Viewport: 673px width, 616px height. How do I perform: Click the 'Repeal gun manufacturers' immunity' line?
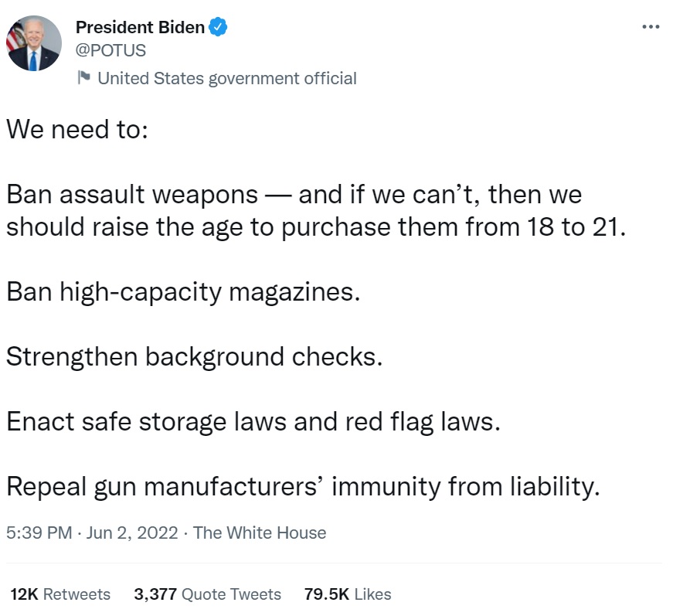(303, 486)
